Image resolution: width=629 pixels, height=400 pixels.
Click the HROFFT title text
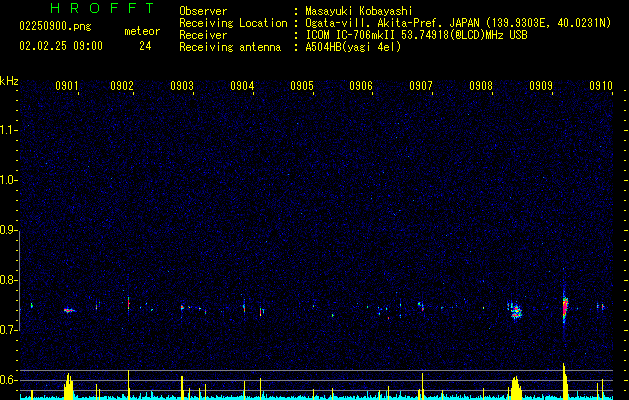click(x=103, y=8)
